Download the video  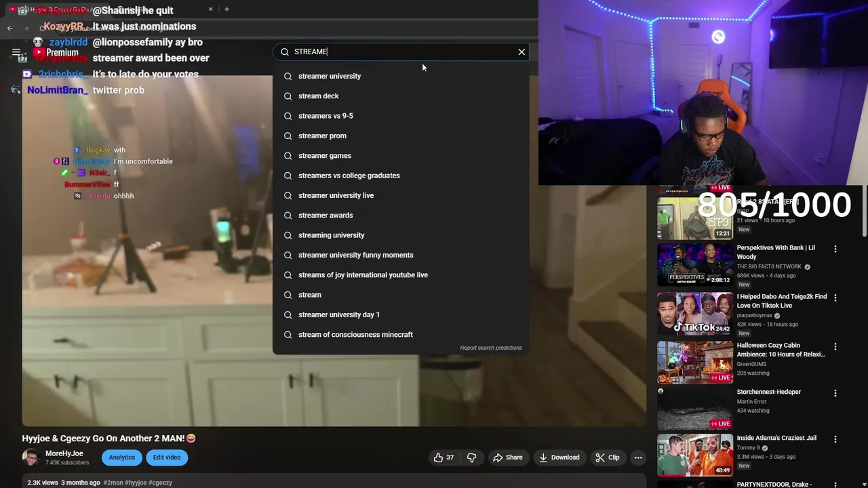[559, 457]
